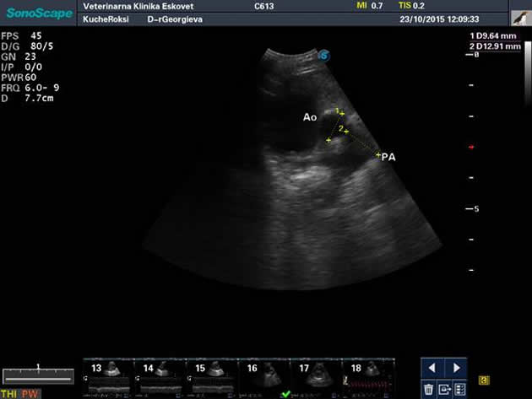Click the MI 0.7 value
The image size is (532, 399).
click(370, 6)
